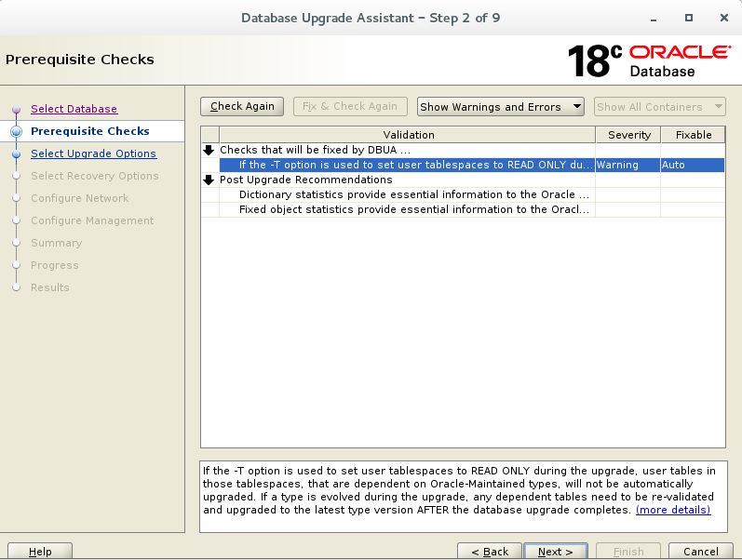Click the Validation column header
Screen dimensions: 742x560
(408, 135)
